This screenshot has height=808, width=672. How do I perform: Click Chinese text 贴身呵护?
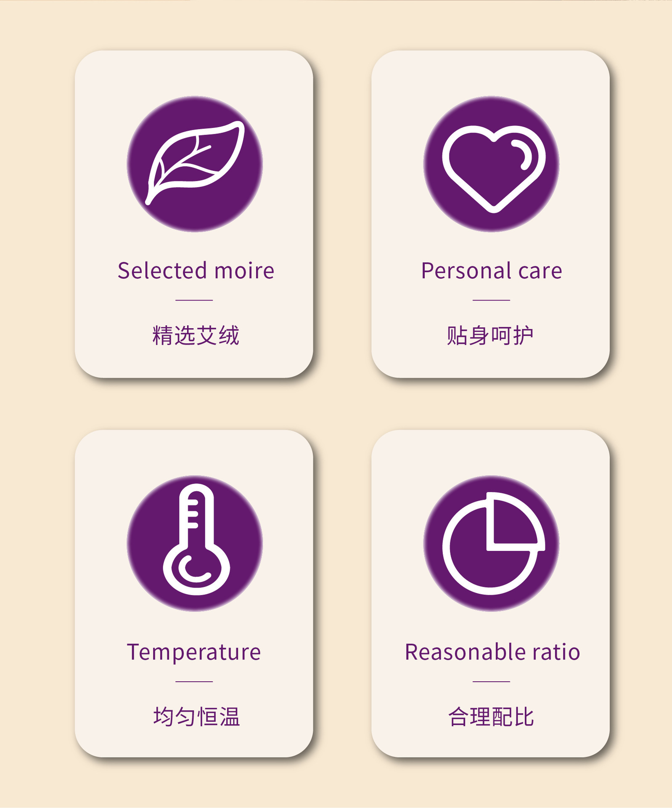point(490,335)
